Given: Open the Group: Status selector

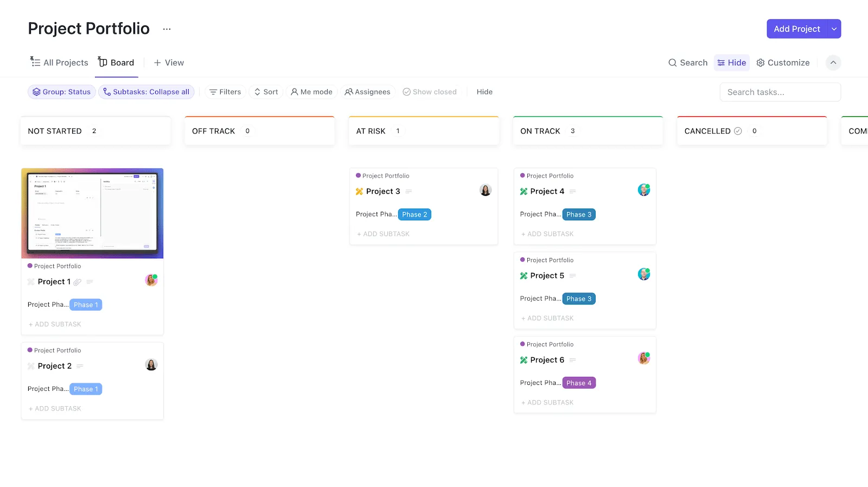Looking at the screenshot, I should click(62, 92).
